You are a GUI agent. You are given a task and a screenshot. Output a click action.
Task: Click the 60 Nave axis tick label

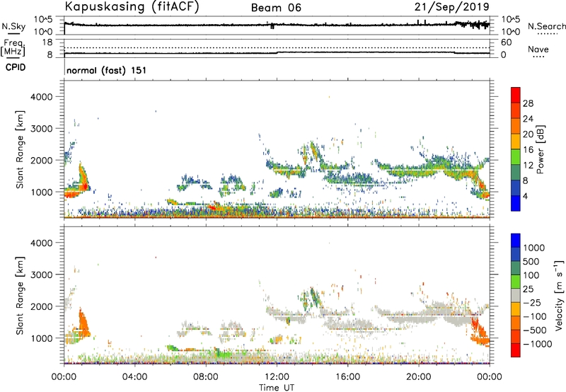[x=506, y=42]
